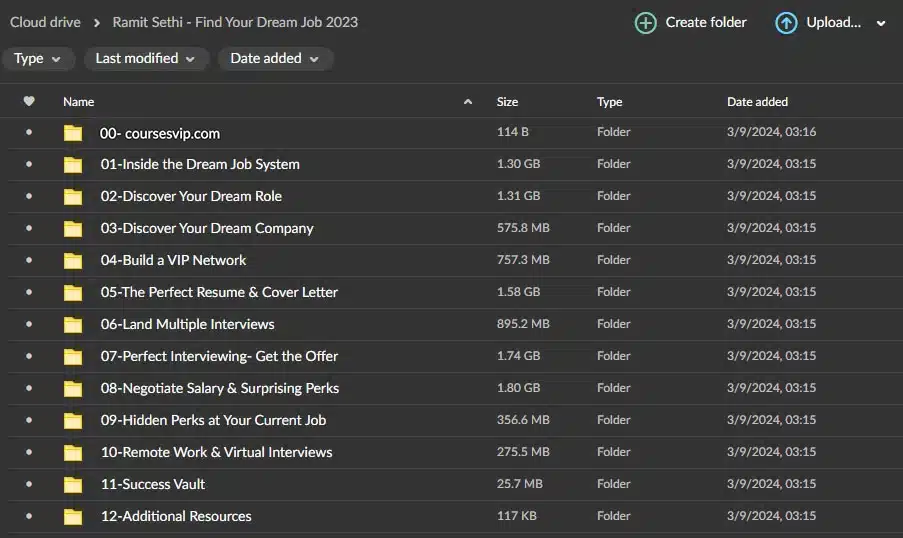The width and height of the screenshot is (903, 538).
Task: Sort by the Name column header
Action: pos(78,102)
